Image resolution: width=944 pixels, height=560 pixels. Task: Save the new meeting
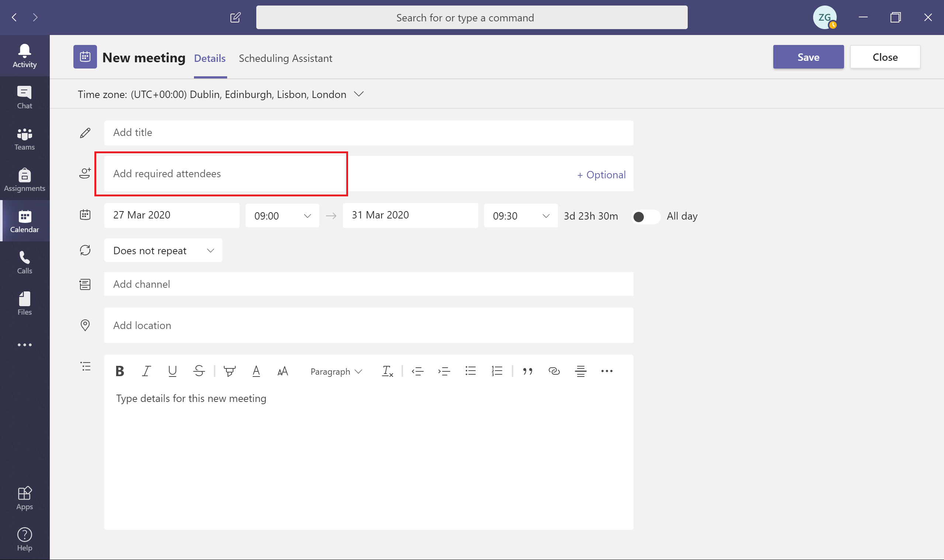[808, 57]
